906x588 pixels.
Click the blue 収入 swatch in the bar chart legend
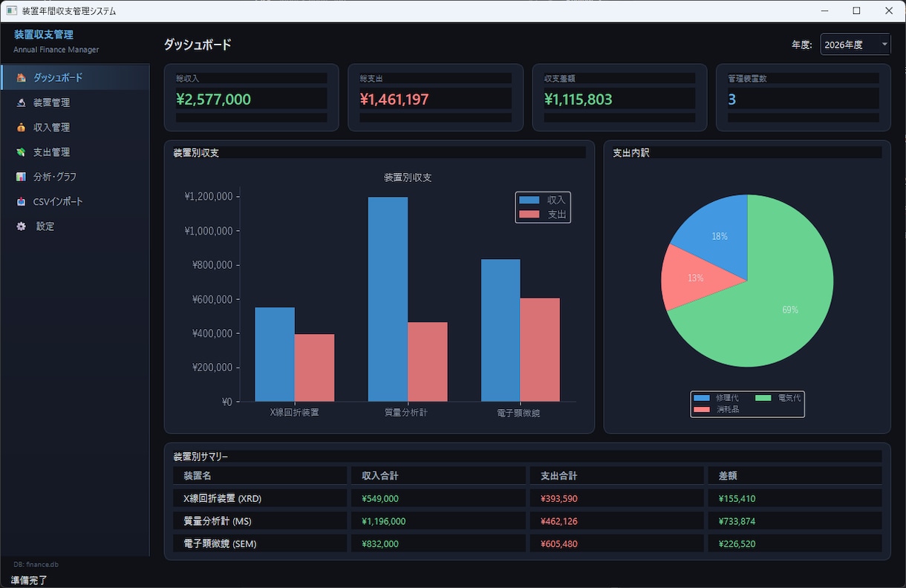(529, 200)
